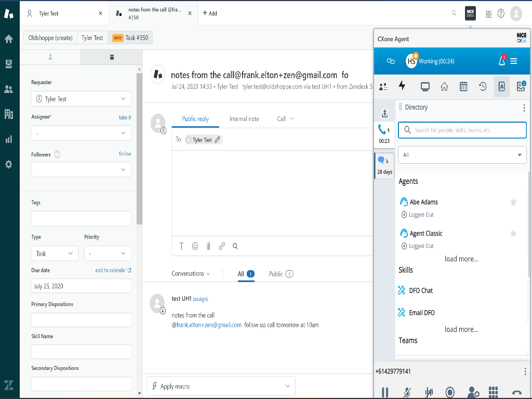Open the CXone contact history clock icon

[x=483, y=87]
